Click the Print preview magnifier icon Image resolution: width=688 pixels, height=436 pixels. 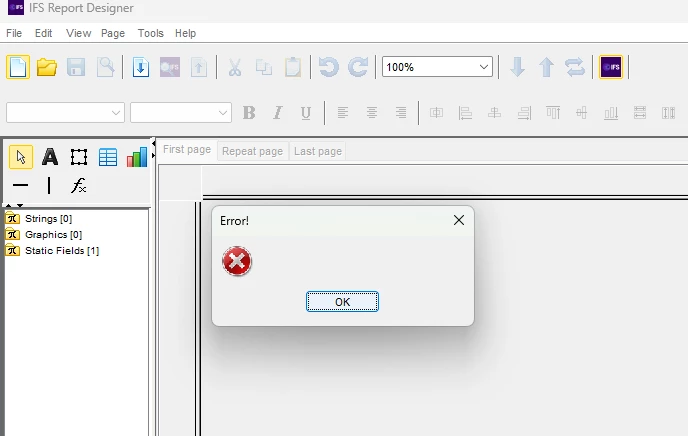(x=105, y=67)
